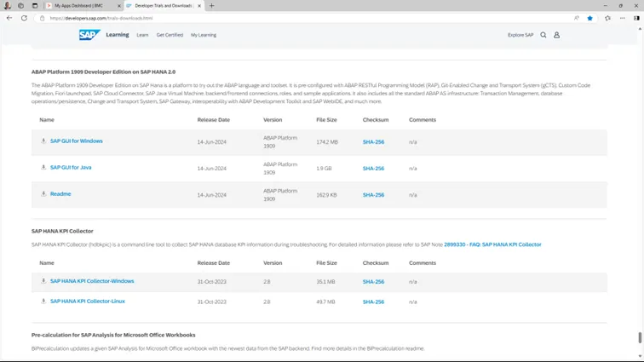The width and height of the screenshot is (644, 362).
Task: Open the My Learning menu item
Action: [204, 35]
